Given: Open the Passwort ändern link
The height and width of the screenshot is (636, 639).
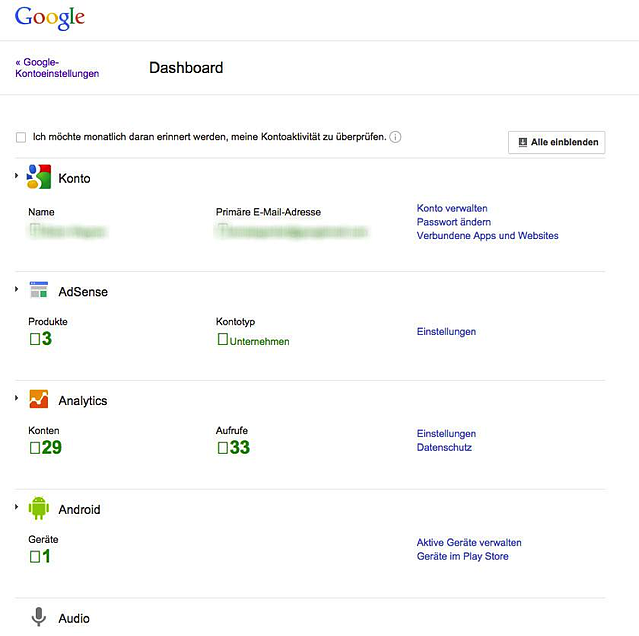Looking at the screenshot, I should [x=454, y=222].
